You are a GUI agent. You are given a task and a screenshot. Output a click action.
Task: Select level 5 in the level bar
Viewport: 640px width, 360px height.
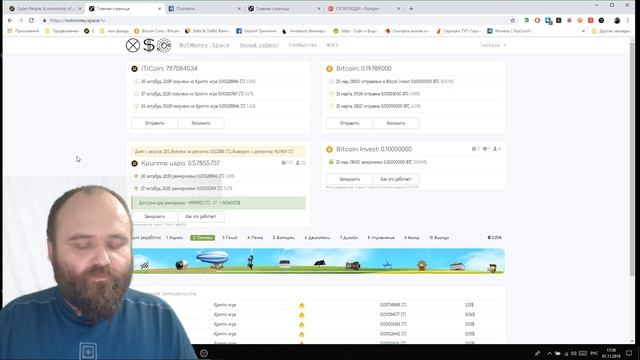tap(284, 238)
